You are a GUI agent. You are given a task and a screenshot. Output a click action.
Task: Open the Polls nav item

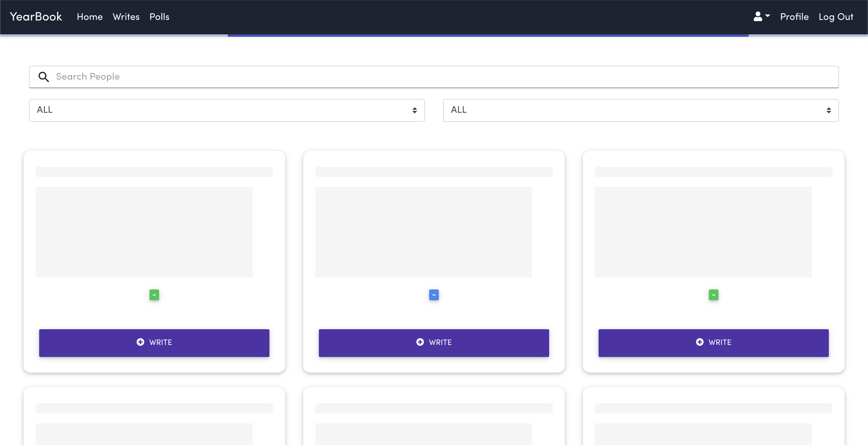(159, 17)
